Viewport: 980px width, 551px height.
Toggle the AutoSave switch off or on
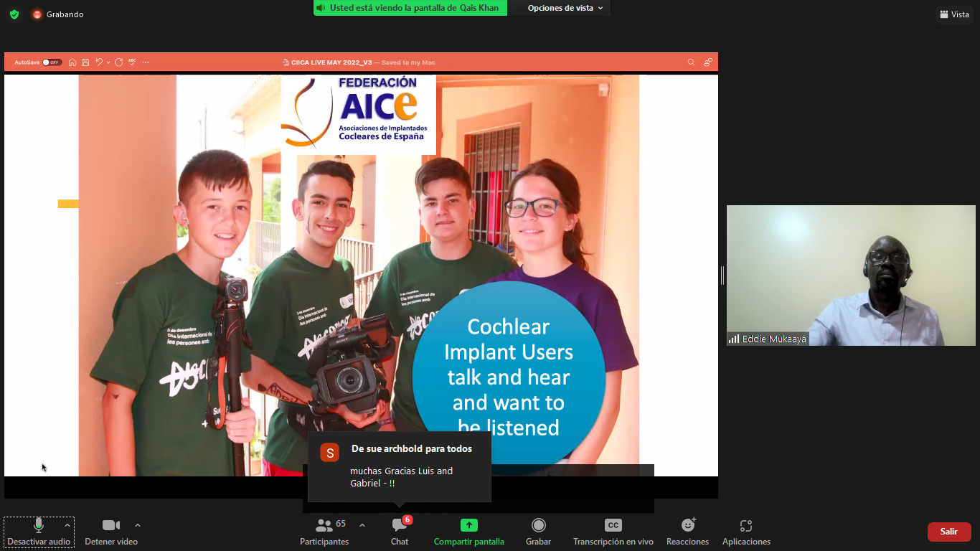(x=50, y=62)
